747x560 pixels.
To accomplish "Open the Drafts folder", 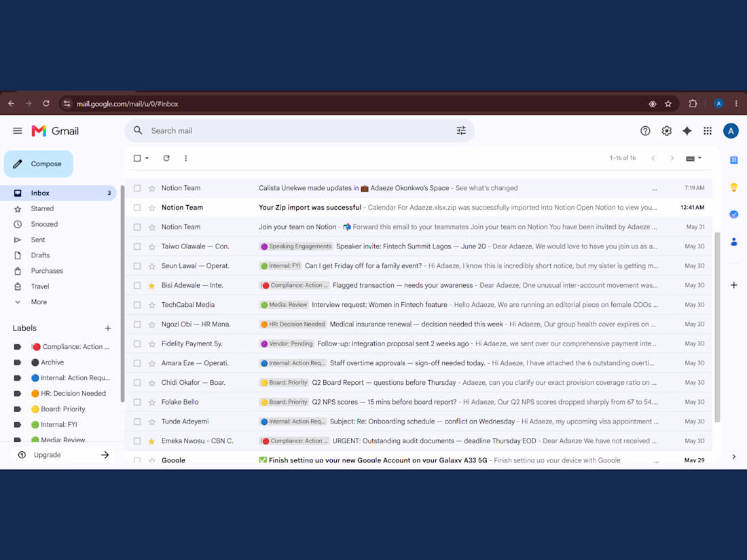I will tap(41, 255).
